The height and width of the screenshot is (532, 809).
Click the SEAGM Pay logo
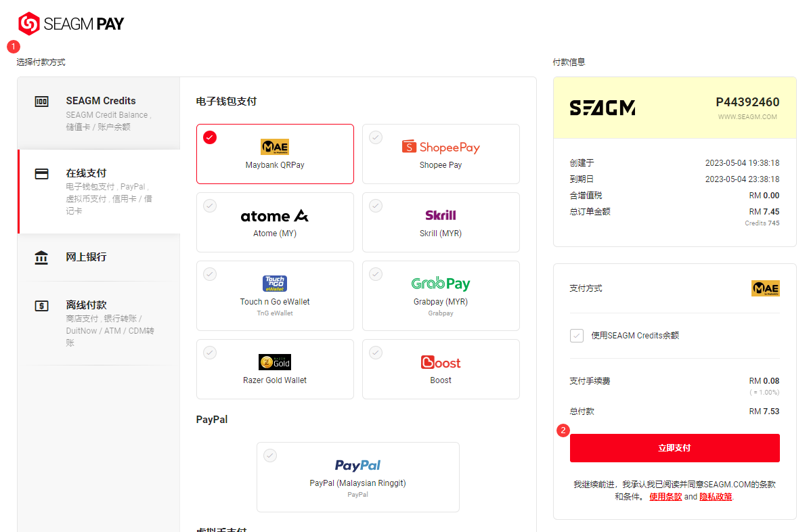pos(71,24)
